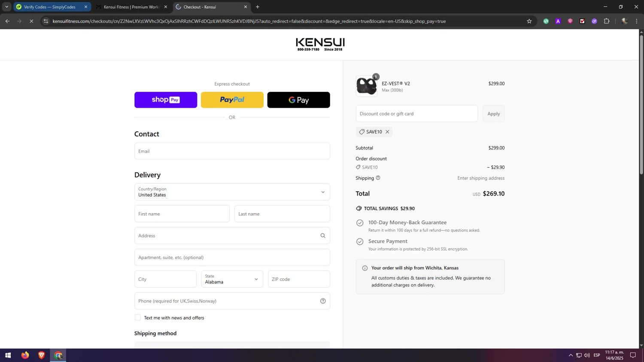This screenshot has width=644, height=362.
Task: Open the Extensions puzzle menu
Action: coord(607,21)
